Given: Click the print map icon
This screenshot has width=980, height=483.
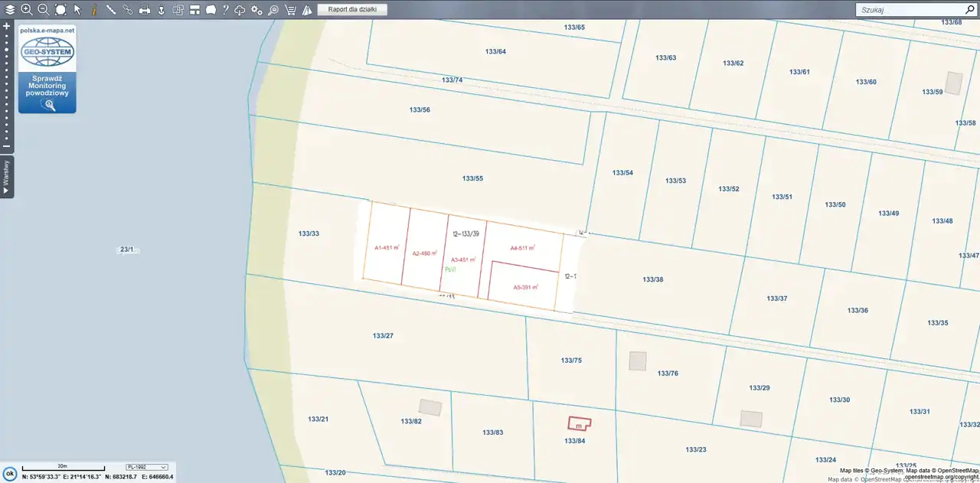Looking at the screenshot, I should [x=144, y=10].
